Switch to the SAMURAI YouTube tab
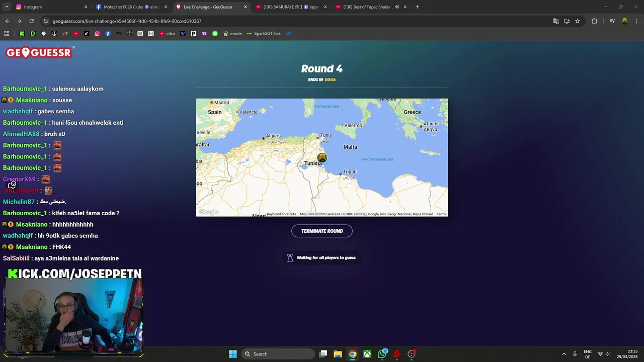Viewport: 644px width, 362px height. click(x=291, y=7)
